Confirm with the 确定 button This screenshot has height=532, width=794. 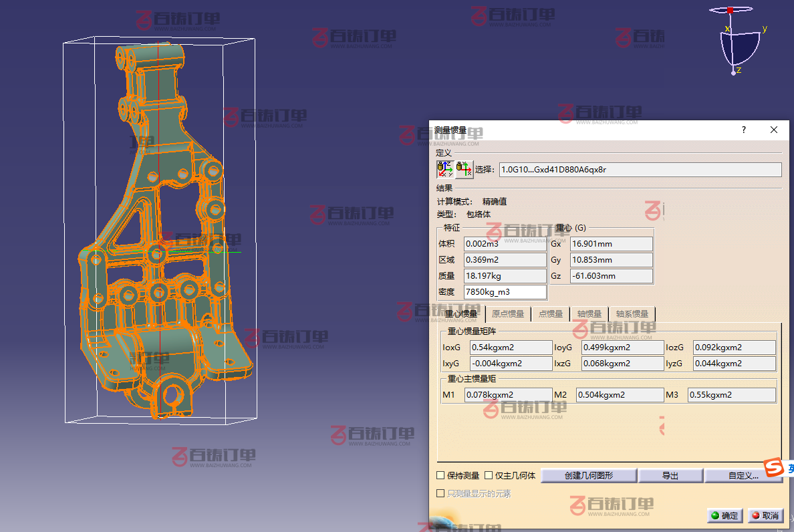724,515
